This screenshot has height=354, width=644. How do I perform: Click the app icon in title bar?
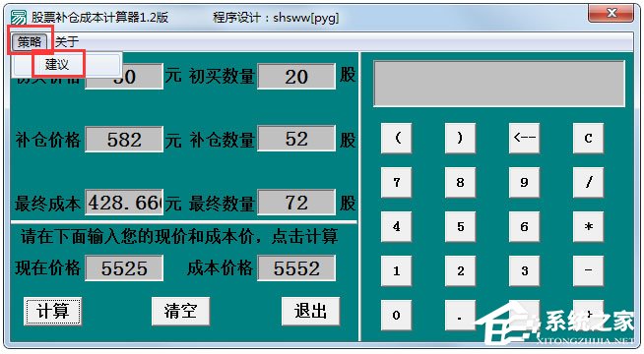pyautogui.click(x=19, y=18)
